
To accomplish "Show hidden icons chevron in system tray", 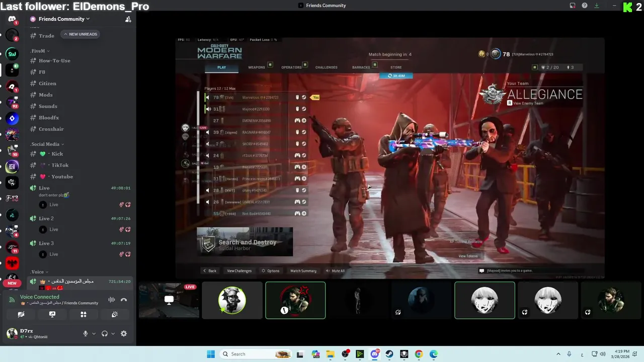I will (x=558, y=354).
